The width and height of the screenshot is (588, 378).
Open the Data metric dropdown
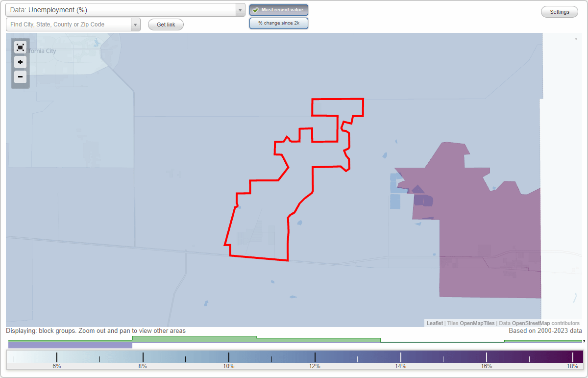pyautogui.click(x=240, y=9)
